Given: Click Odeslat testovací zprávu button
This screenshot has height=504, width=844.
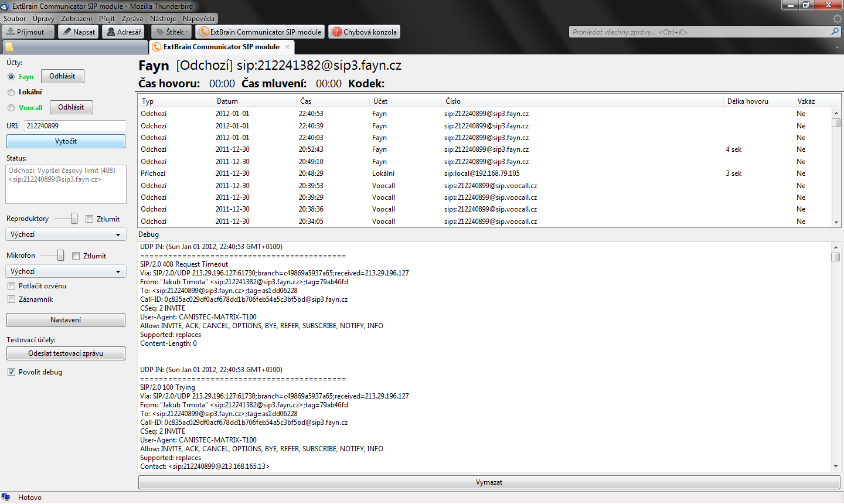Looking at the screenshot, I should (66, 353).
